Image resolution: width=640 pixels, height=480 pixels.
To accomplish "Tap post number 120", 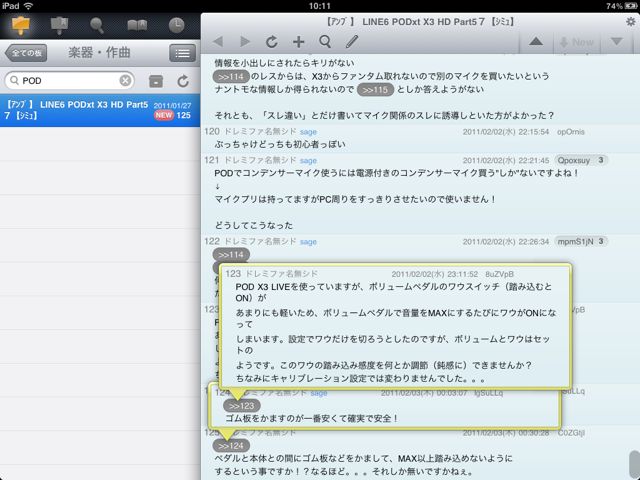I will point(212,131).
